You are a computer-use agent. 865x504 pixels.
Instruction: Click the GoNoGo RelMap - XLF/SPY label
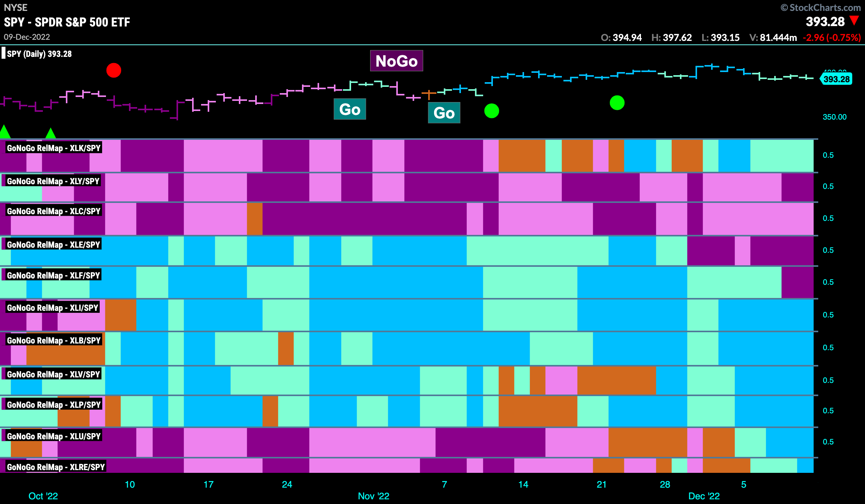(x=53, y=275)
